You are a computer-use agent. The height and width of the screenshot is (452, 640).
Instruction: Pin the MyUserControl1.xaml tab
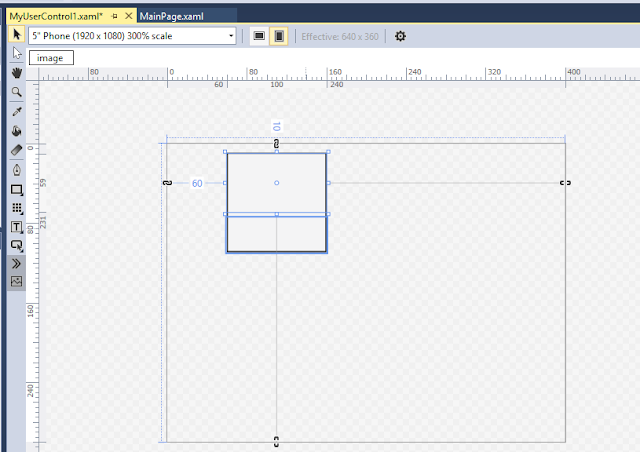coord(115,16)
